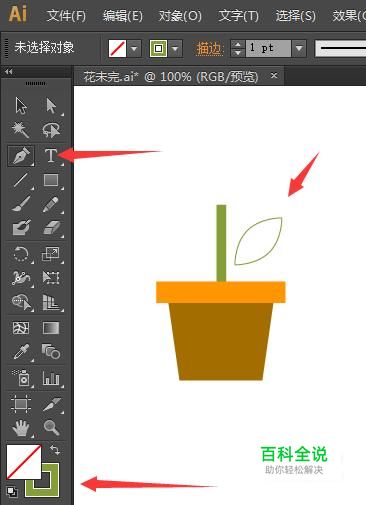Open the stroke profile line selector

click(340, 49)
